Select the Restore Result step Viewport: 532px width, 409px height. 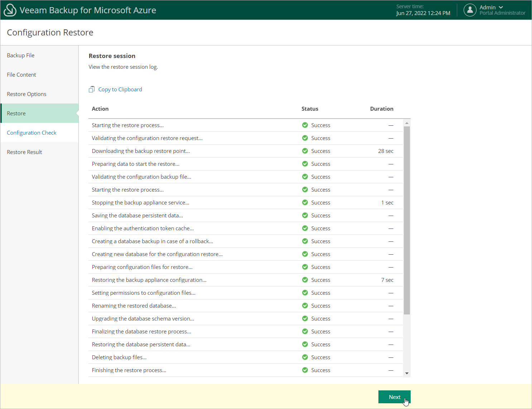click(24, 152)
